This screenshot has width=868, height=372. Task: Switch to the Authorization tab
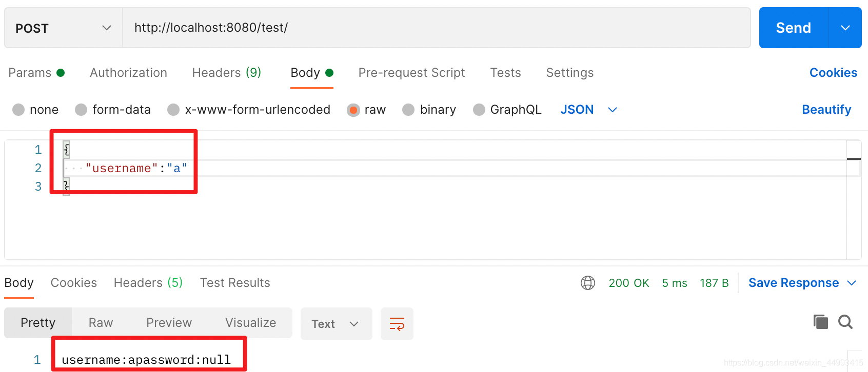pos(128,73)
